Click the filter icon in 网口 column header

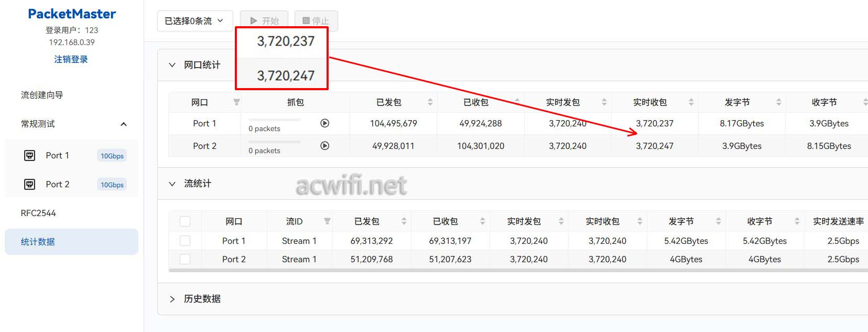coord(236,102)
